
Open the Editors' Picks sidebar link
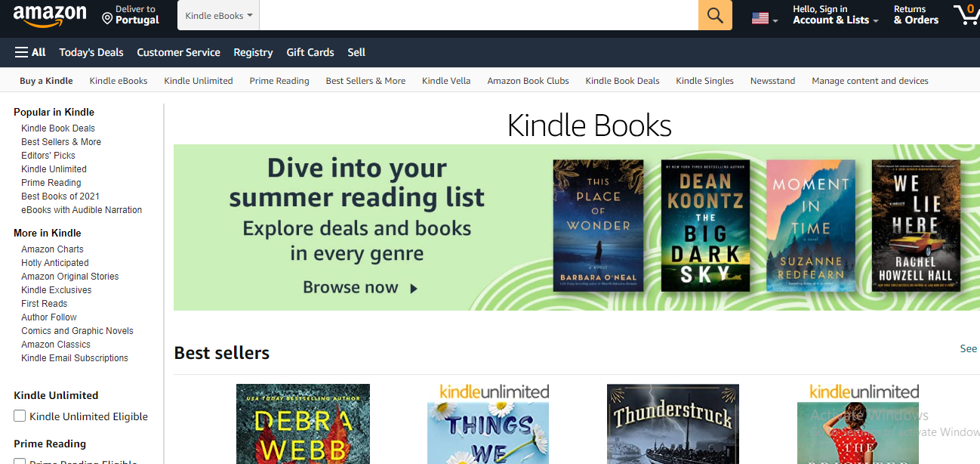[48, 156]
